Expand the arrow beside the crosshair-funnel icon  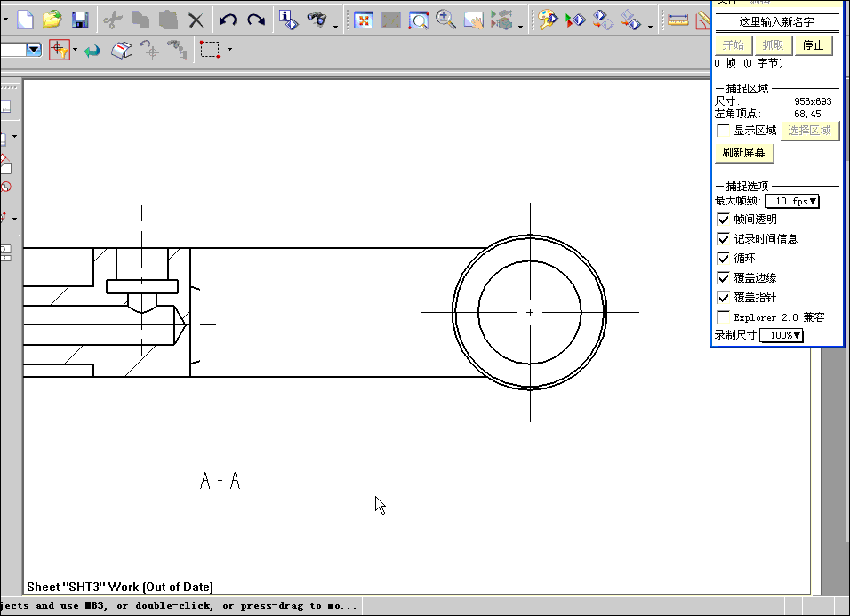pos(75,49)
